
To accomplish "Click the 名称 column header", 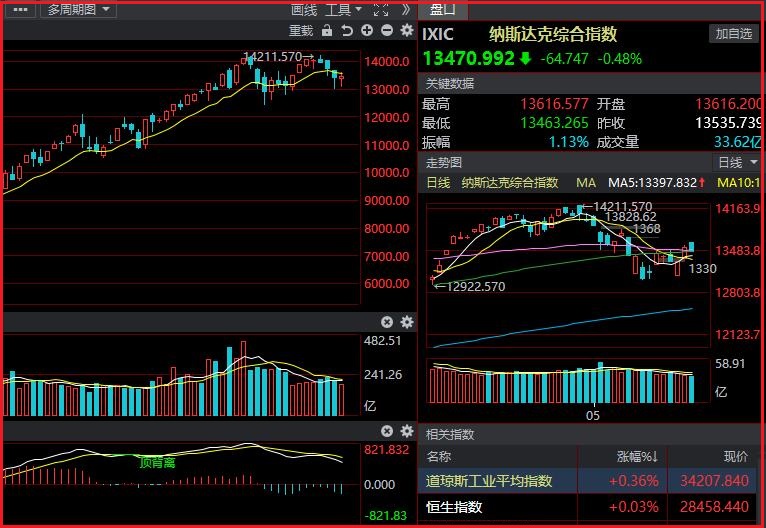I will pos(438,457).
